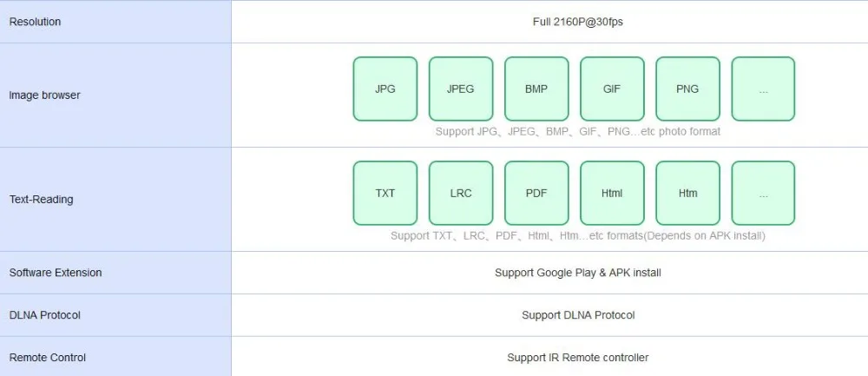Click the ellipsis tile in Text-Reading row

(x=763, y=193)
